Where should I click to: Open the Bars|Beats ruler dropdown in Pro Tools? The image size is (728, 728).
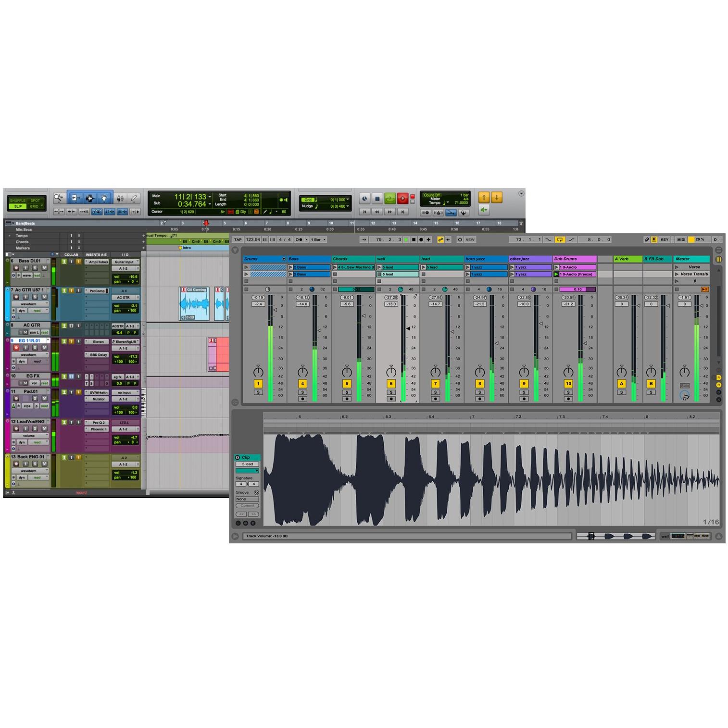tap(13, 223)
